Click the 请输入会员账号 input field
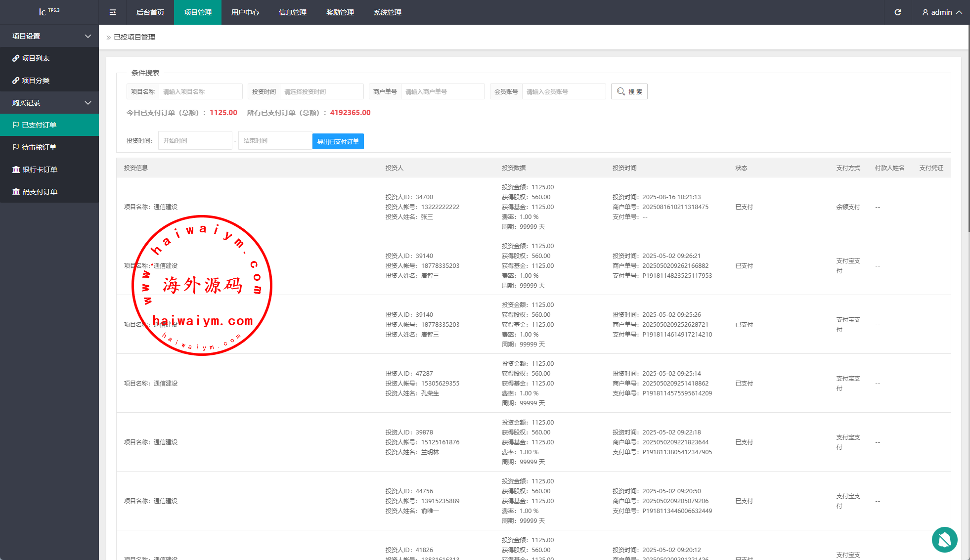 [564, 91]
